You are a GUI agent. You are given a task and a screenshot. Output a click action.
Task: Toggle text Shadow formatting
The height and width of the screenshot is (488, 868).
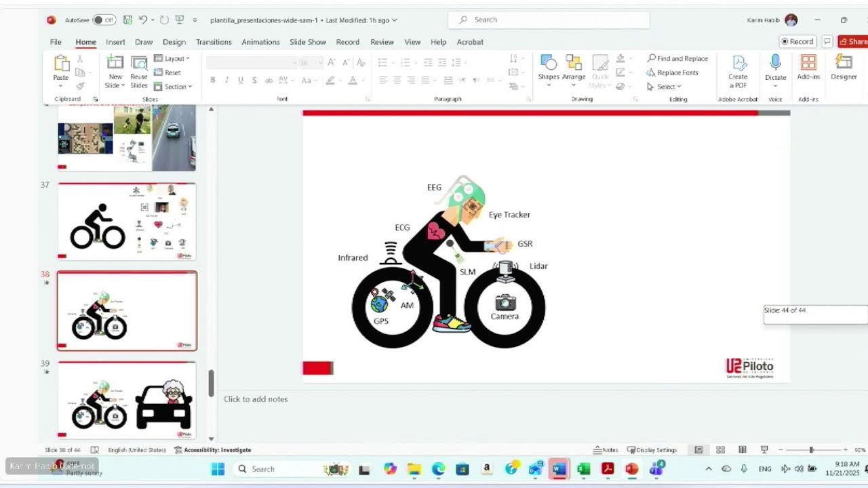click(254, 80)
